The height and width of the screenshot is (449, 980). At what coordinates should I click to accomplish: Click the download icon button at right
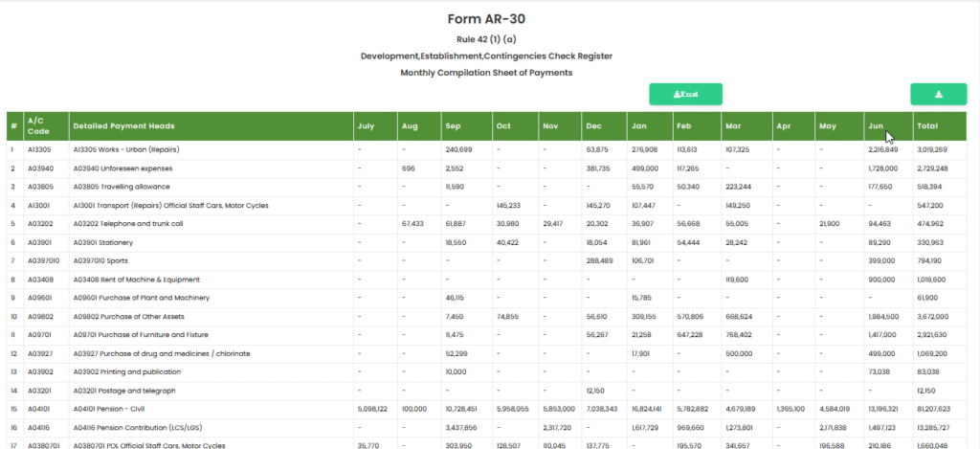[938, 94]
